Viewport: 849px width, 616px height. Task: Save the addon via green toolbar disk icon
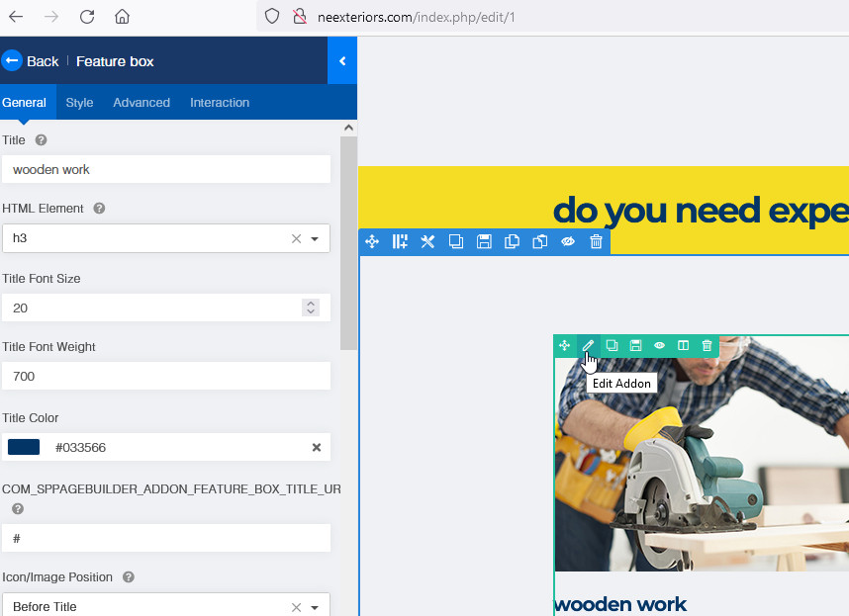(635, 346)
